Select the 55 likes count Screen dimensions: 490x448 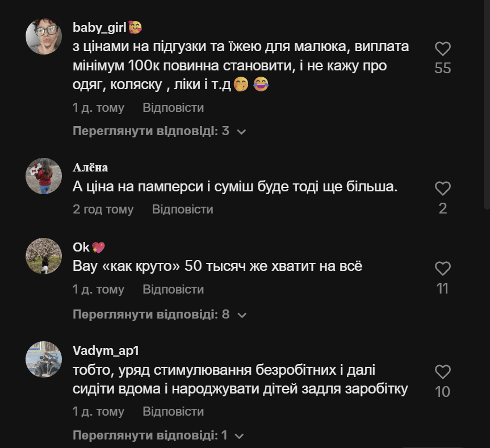[442, 69]
